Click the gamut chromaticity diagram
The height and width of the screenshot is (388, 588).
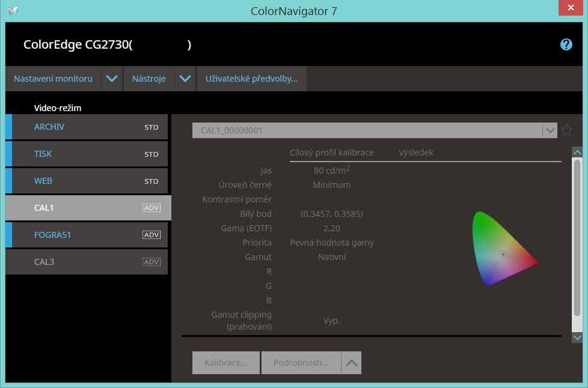pyautogui.click(x=504, y=249)
